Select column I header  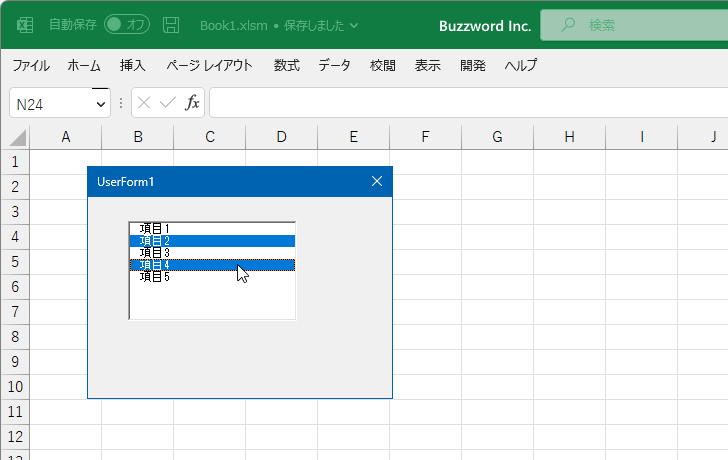pyautogui.click(x=642, y=137)
